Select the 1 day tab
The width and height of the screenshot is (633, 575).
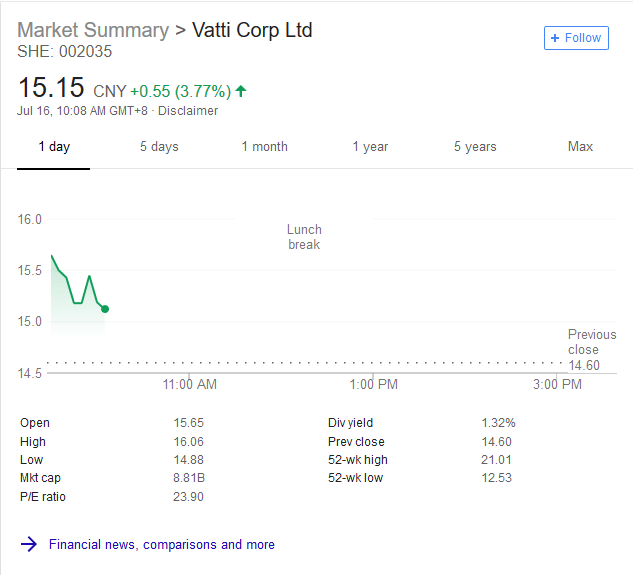[x=54, y=147]
